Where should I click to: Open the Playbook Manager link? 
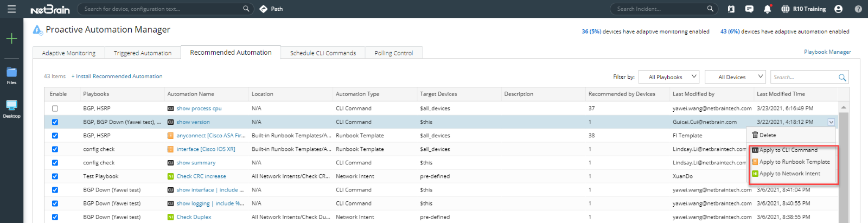(827, 52)
